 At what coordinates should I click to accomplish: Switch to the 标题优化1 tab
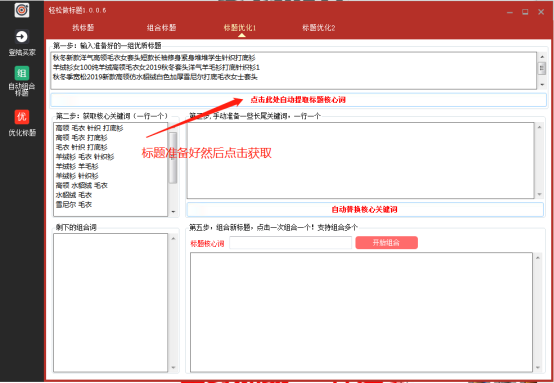click(240, 28)
